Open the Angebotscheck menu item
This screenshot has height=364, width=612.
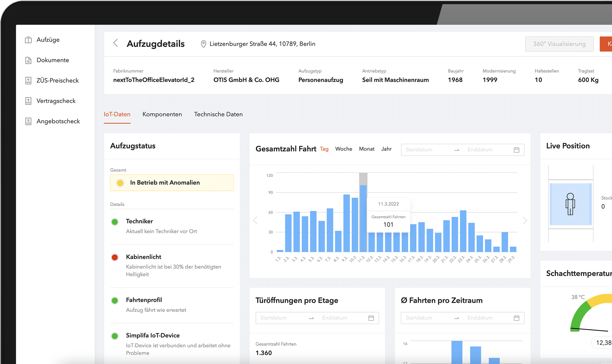(x=58, y=121)
